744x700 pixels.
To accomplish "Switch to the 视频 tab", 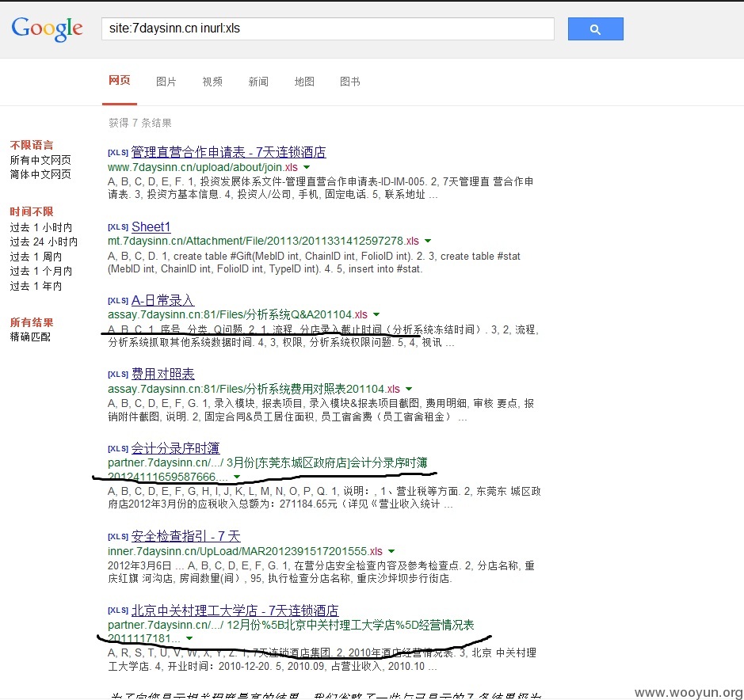I will (212, 82).
